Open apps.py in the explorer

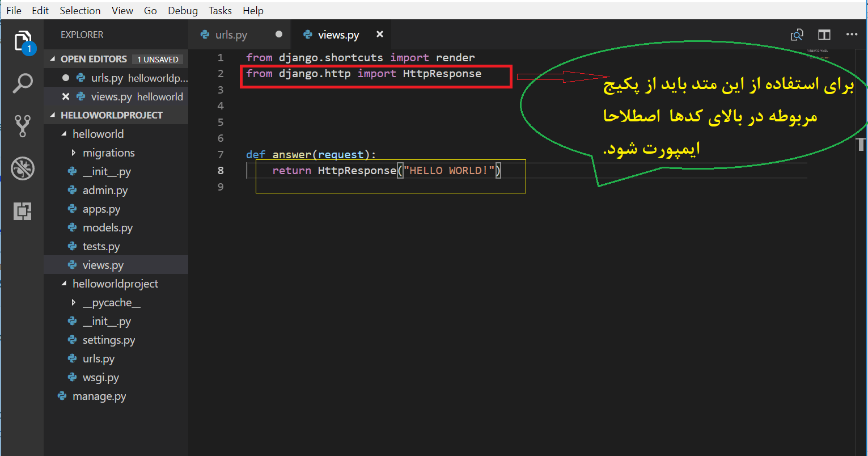(116, 209)
